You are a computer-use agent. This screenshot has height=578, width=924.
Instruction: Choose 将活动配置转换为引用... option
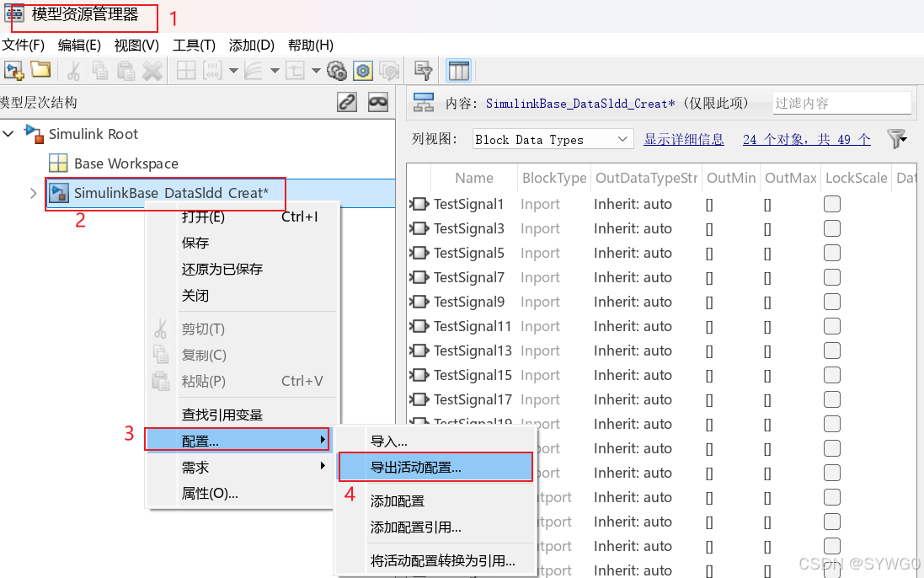click(435, 561)
